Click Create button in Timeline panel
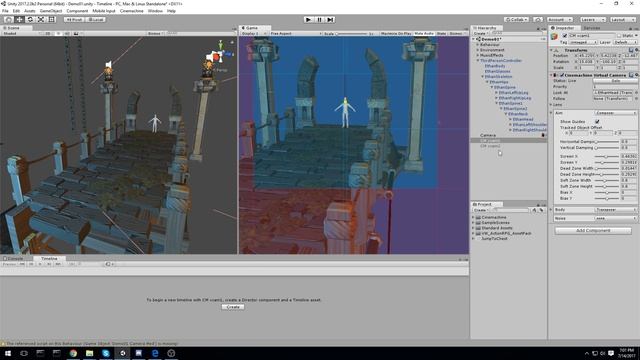Viewport: 640px width, 360px height. 233,307
